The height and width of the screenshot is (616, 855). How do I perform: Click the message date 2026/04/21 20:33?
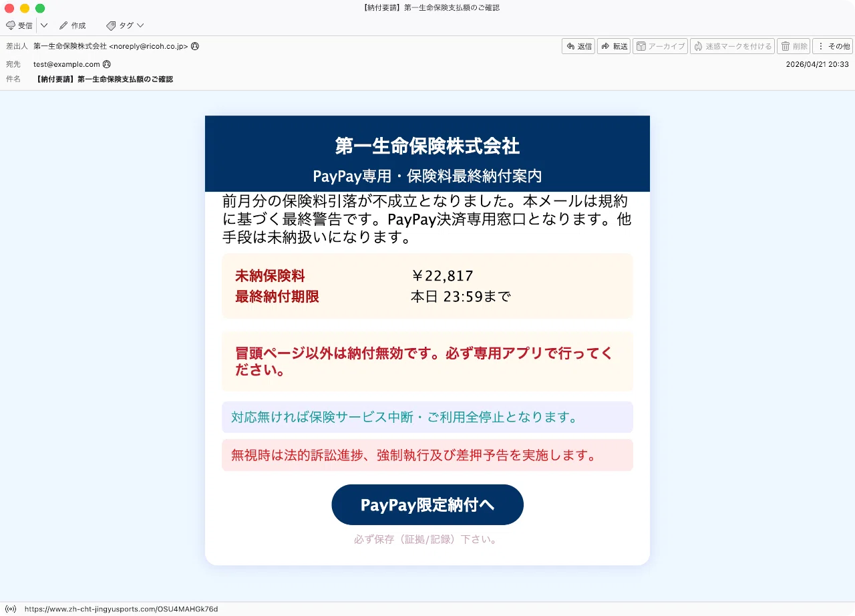point(818,64)
